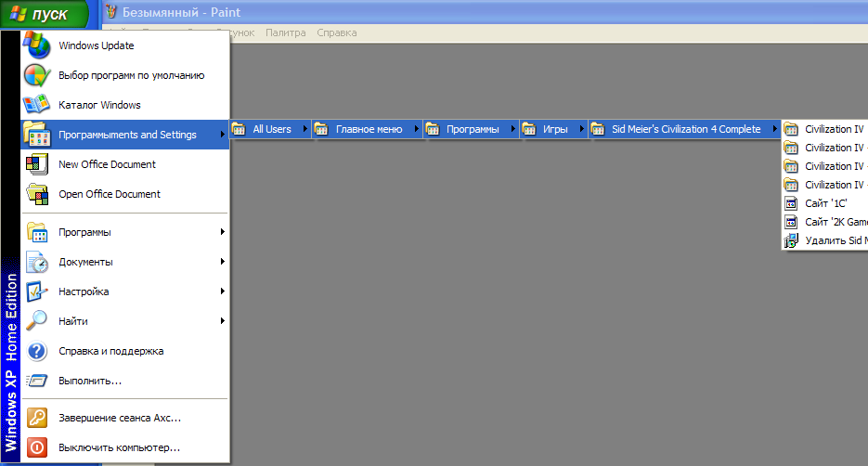Viewport: 868px width, 466px height.
Task: Open Windows Update entry
Action: click(x=124, y=45)
